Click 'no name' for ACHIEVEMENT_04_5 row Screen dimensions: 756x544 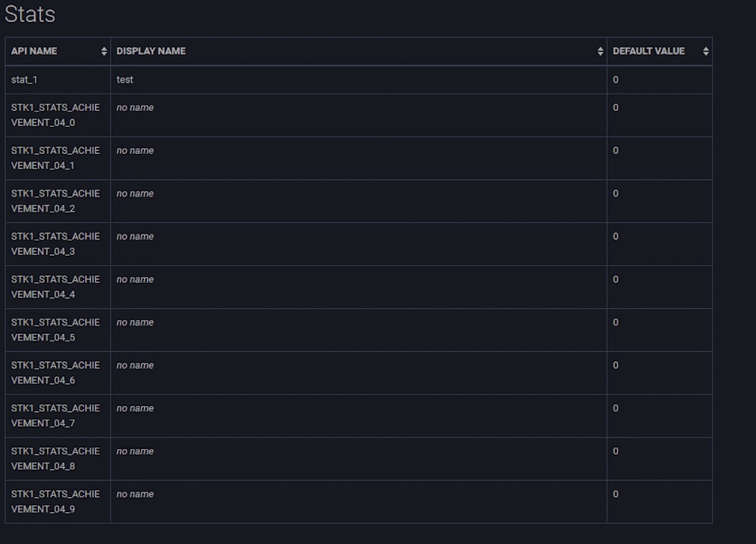click(x=135, y=322)
